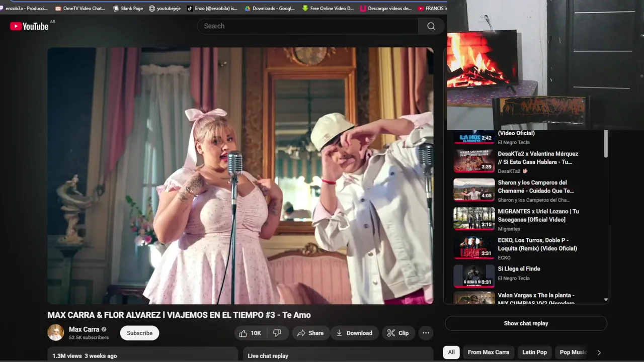Select the All filter chip
The image size is (644, 362).
[x=451, y=352]
